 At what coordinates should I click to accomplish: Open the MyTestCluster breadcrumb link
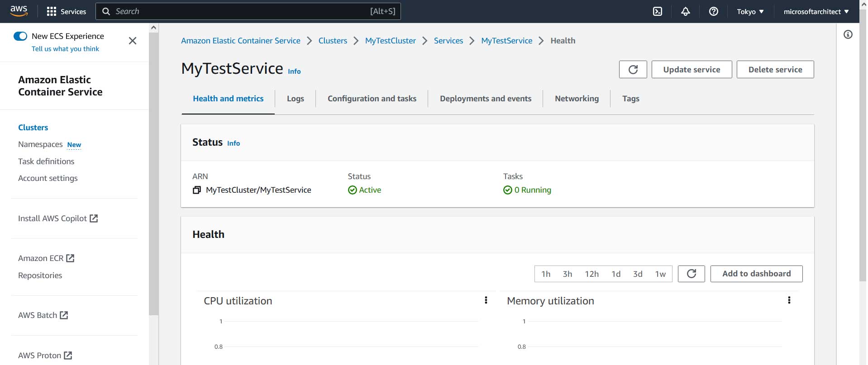click(x=391, y=41)
